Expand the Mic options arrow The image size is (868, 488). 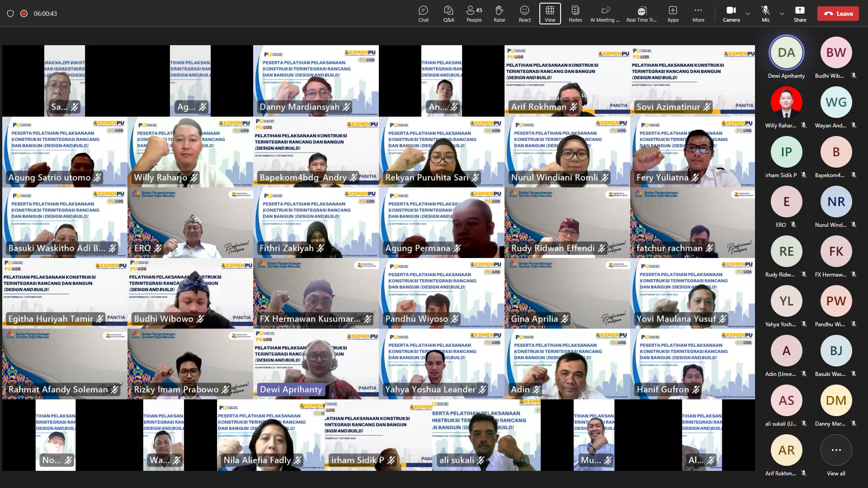782,14
